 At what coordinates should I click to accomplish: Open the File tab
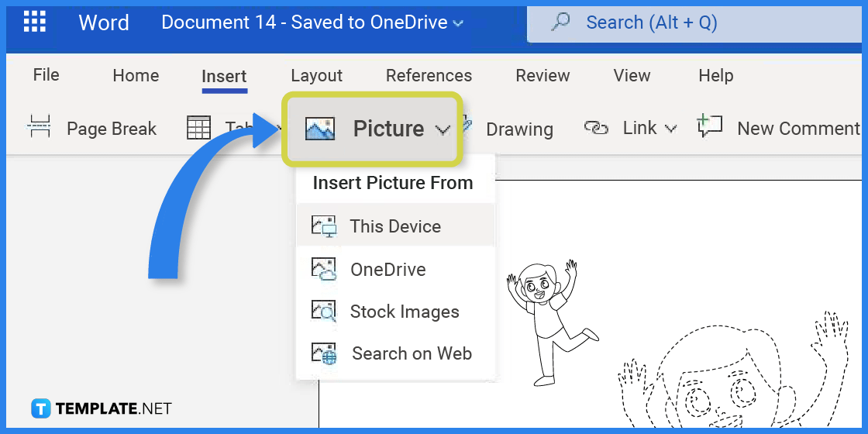click(x=46, y=74)
